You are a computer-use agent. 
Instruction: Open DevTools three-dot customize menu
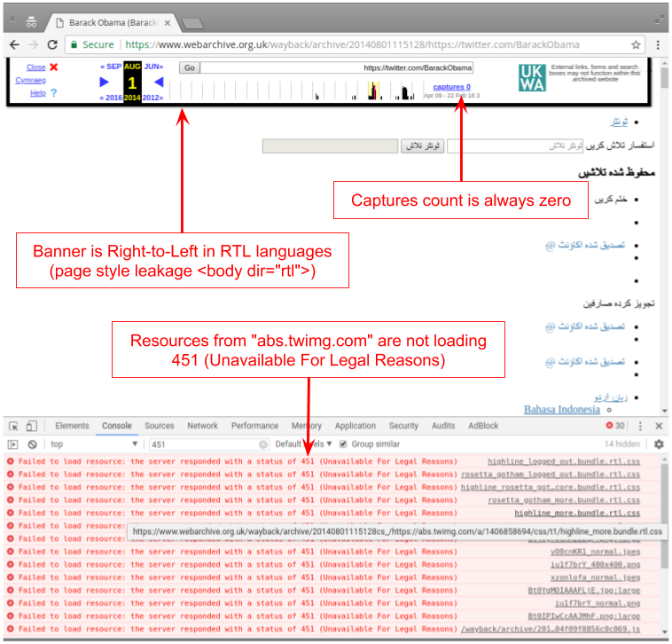pos(640,426)
